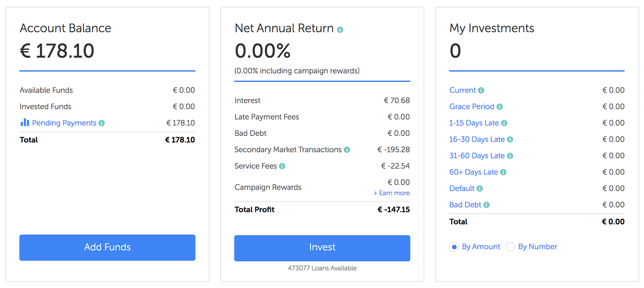Click the info icon after Pending Payments
Image resolution: width=644 pixels, height=288 pixels.
(x=102, y=123)
